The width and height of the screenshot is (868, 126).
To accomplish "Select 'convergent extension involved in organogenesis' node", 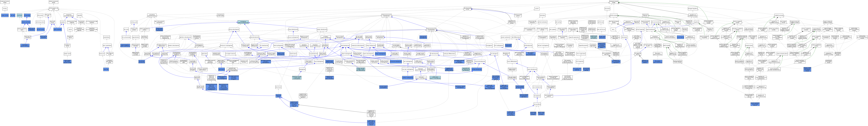I will [x=266, y=61].
